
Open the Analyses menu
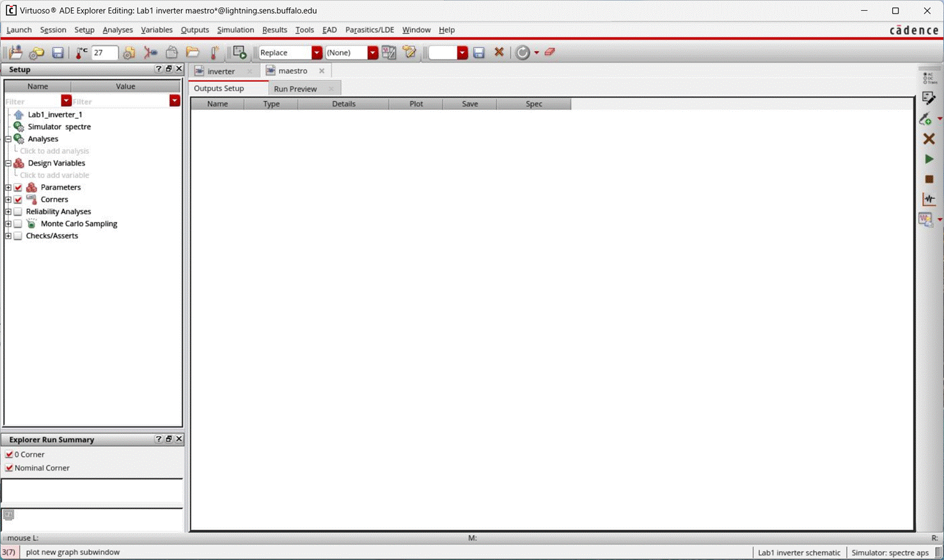118,30
